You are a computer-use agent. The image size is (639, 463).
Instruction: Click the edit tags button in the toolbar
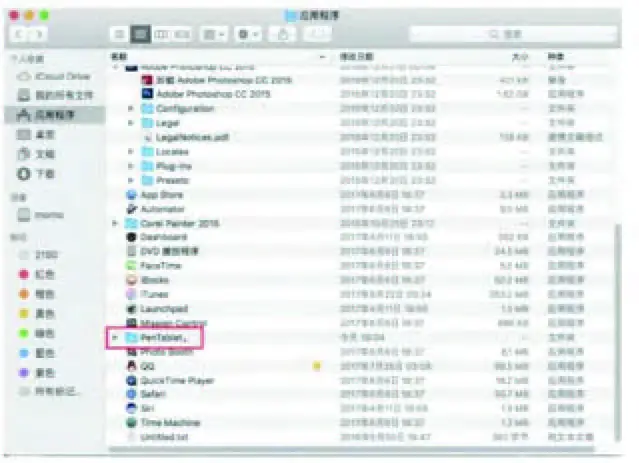pos(317,34)
